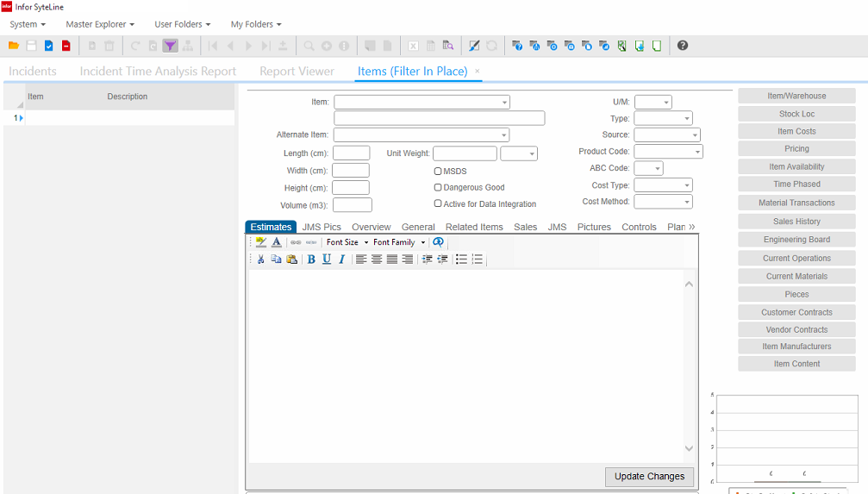Apply Bold formatting in the text editor
Image resolution: width=868 pixels, height=494 pixels.
point(311,260)
